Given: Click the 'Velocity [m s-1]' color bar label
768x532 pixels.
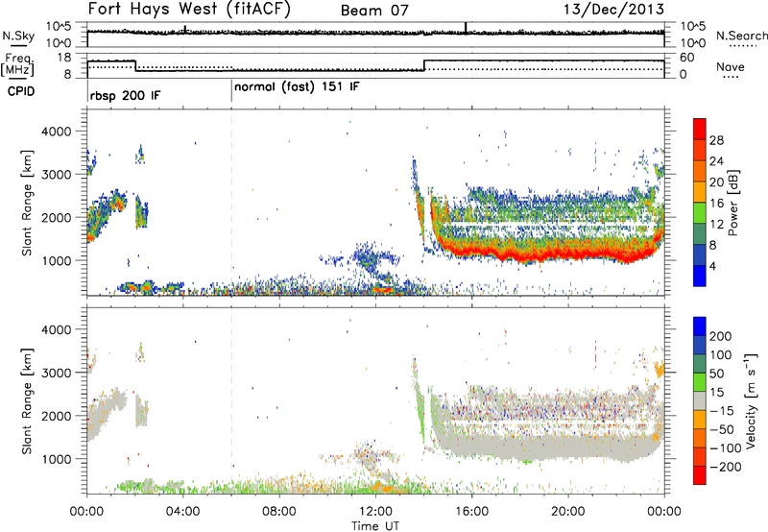Looking at the screenshot, I should pyautogui.click(x=750, y=400).
